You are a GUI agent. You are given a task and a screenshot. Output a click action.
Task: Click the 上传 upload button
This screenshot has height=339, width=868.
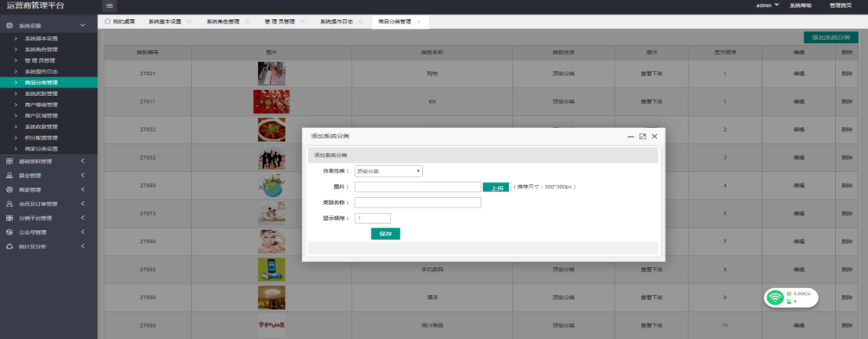point(496,186)
